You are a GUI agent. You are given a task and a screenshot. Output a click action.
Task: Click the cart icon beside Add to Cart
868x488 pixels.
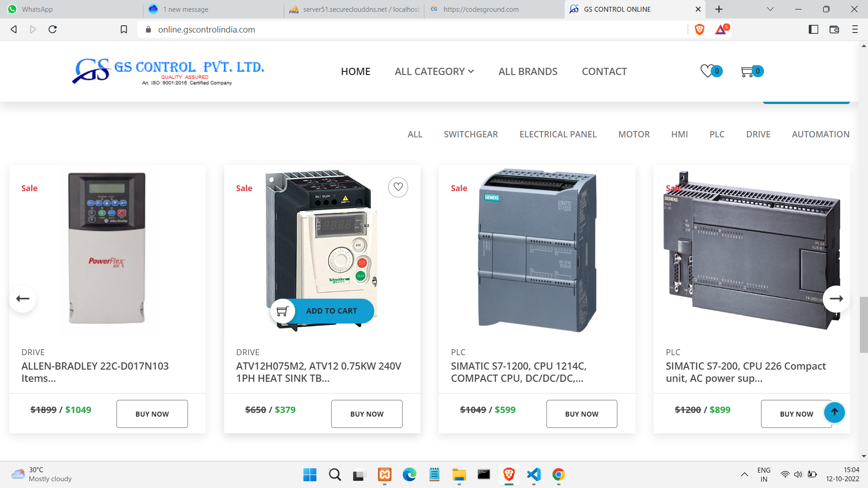point(283,311)
